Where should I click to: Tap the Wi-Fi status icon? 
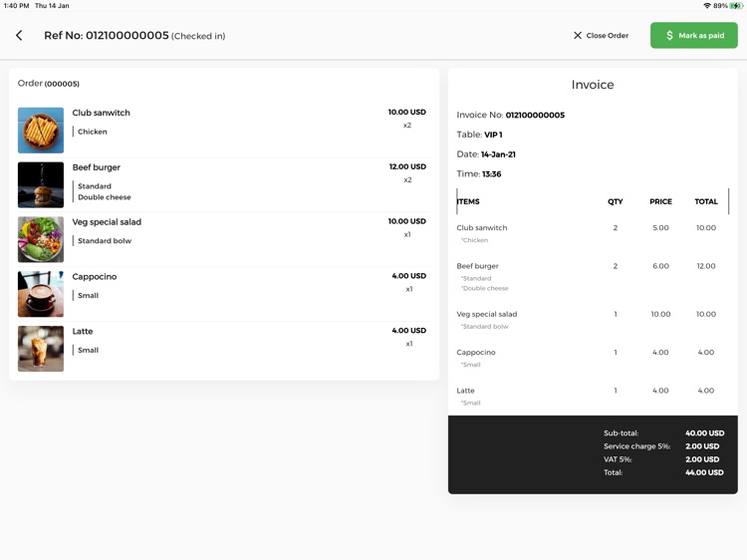707,6
